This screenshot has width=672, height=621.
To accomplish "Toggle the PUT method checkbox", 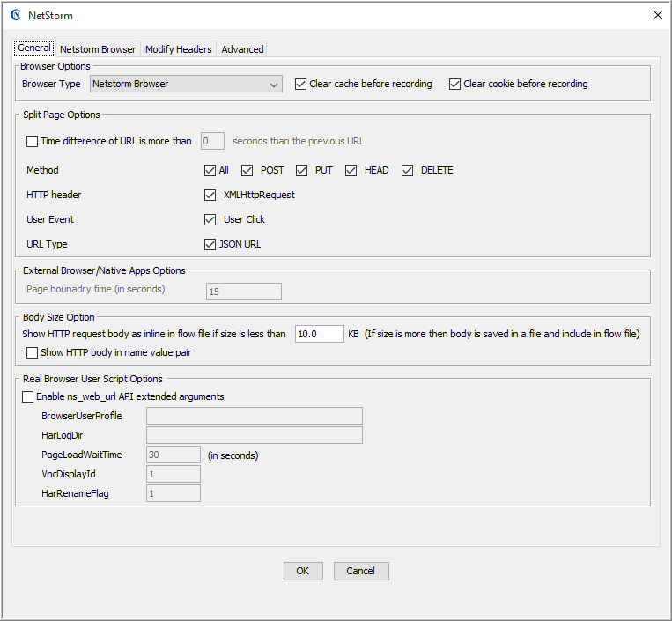I will [x=302, y=171].
